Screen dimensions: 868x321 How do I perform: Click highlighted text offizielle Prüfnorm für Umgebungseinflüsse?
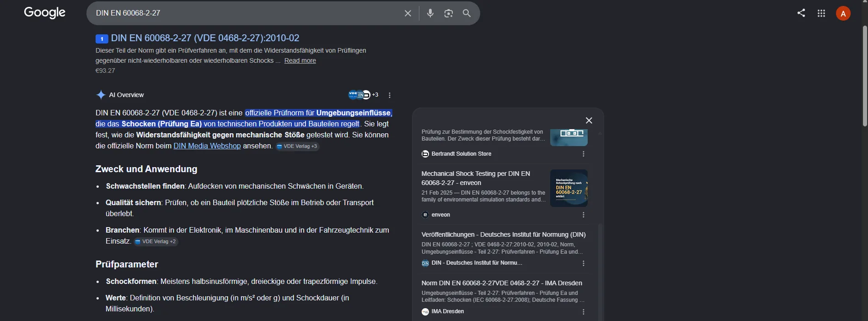(x=319, y=113)
